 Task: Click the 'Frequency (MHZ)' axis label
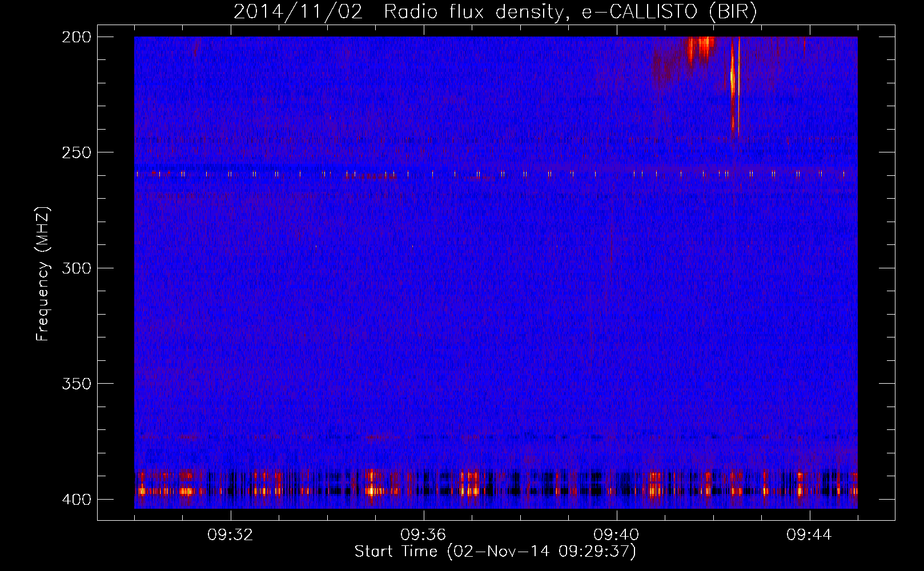[x=43, y=274]
